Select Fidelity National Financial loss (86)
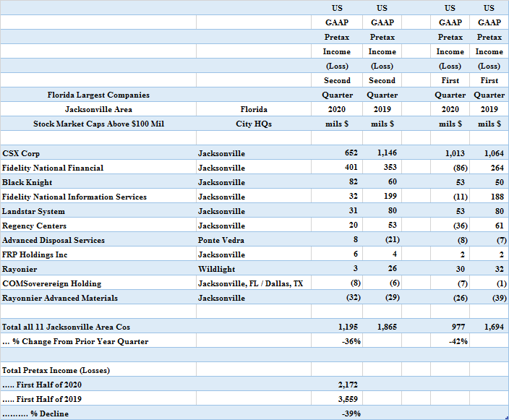The image size is (509, 420). pos(461,168)
